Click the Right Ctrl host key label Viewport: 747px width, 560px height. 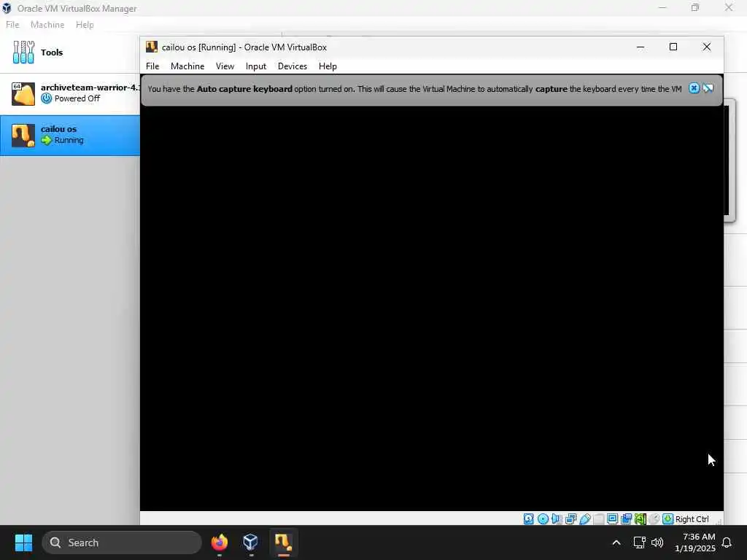pyautogui.click(x=692, y=519)
